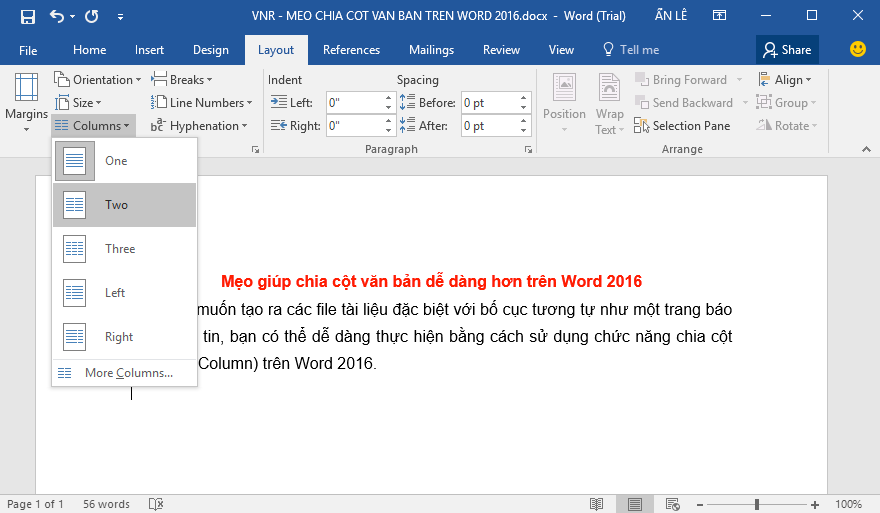Viewport: 880px width, 513px height.
Task: Open the View tab
Action: 561,50
